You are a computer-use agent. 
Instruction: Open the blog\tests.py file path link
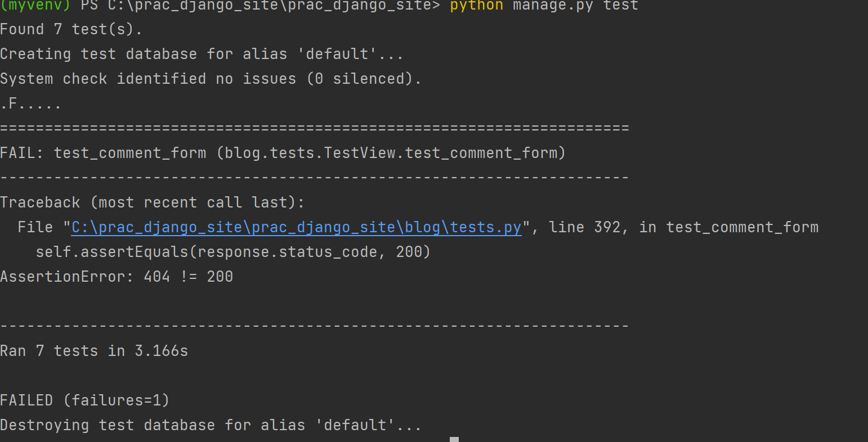297,227
